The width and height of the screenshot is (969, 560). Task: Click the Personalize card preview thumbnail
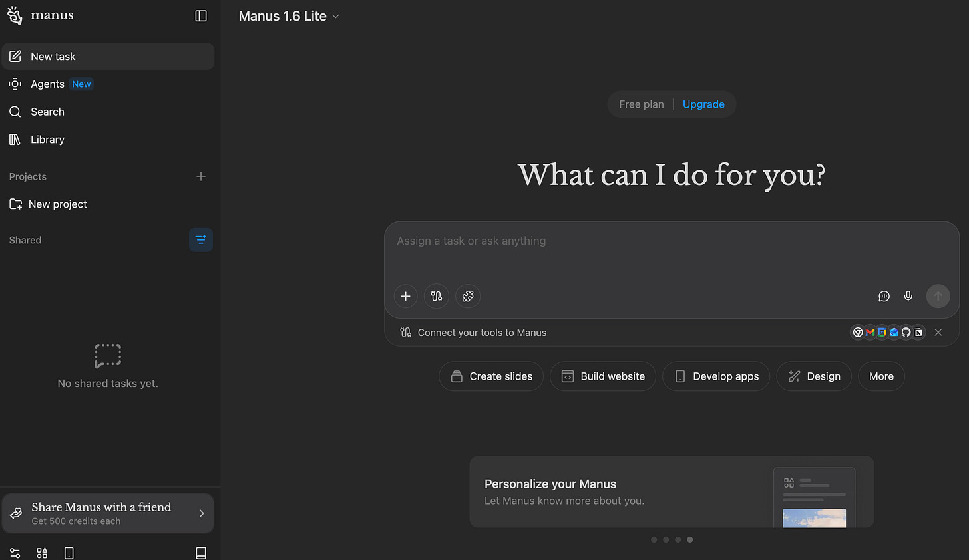[x=815, y=497]
